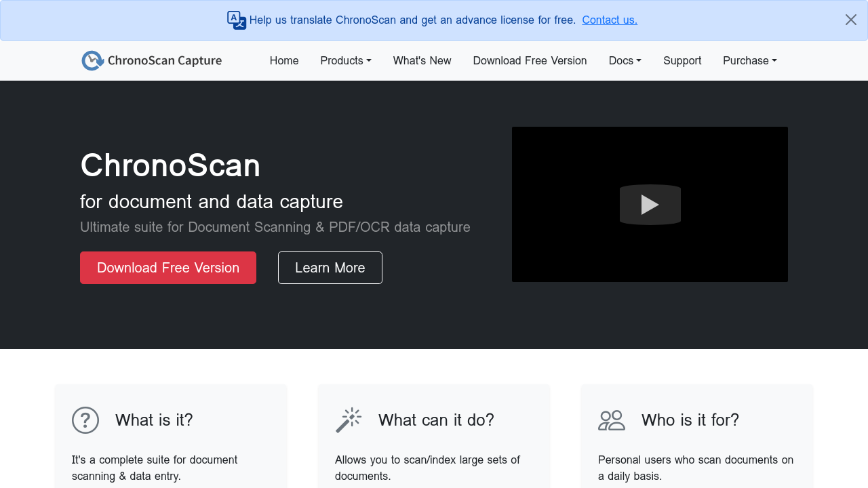868x488 pixels.
Task: Open Download Free Version nav link
Action: 530,61
